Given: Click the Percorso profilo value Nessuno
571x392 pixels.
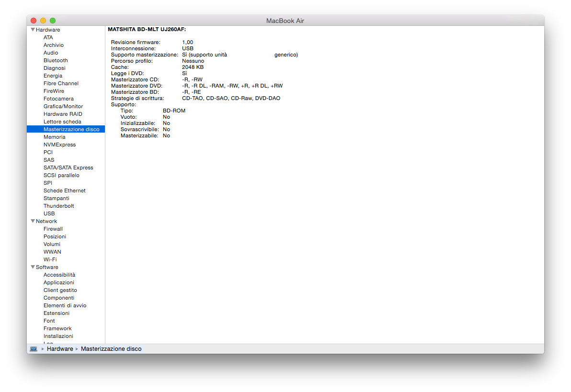Looking at the screenshot, I should [x=193, y=61].
